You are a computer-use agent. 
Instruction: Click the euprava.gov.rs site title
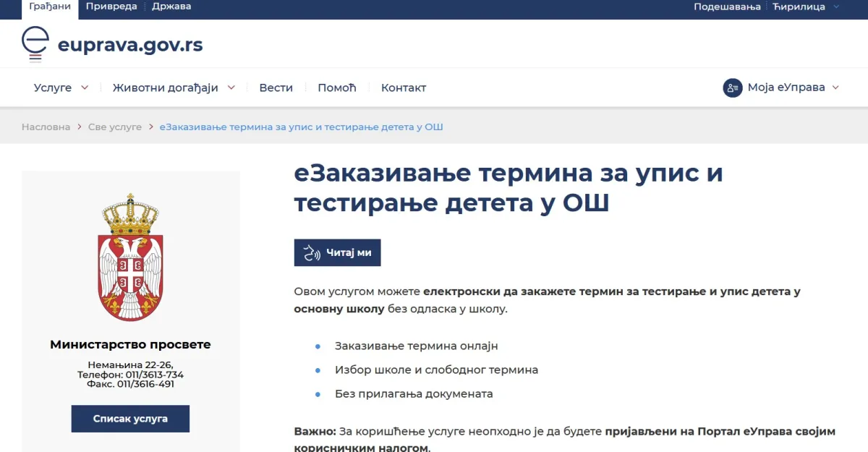click(x=130, y=45)
